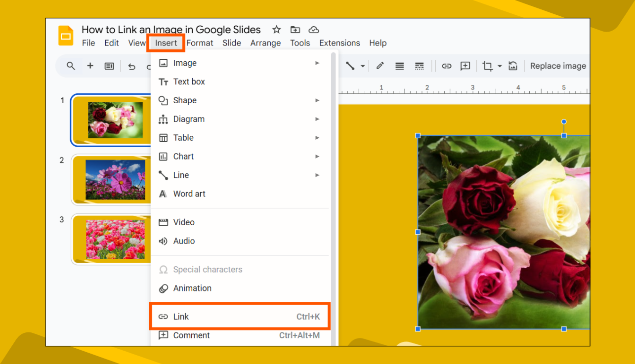This screenshot has height=364, width=635.
Task: Open search in the menus
Action: [x=71, y=66]
